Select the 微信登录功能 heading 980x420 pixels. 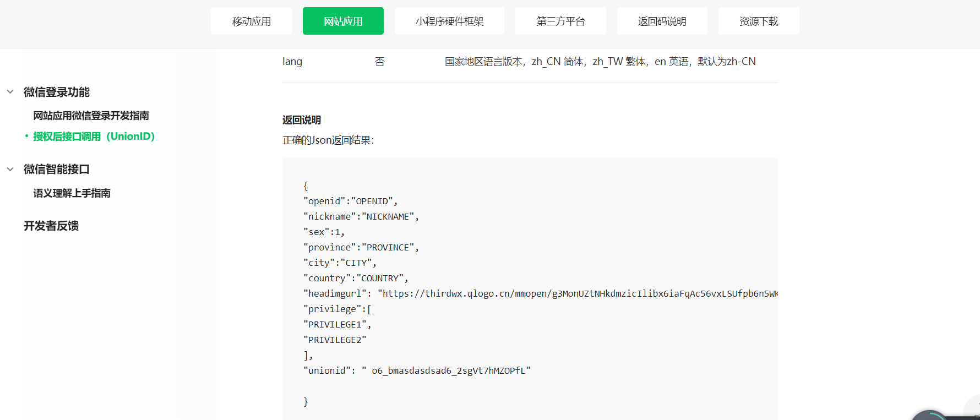pyautogui.click(x=56, y=92)
